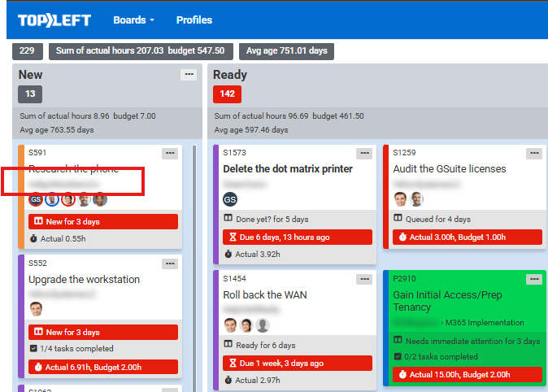Viewport: 548px width, 392px height.
Task: Open card S1573 options menu
Action: (x=363, y=153)
